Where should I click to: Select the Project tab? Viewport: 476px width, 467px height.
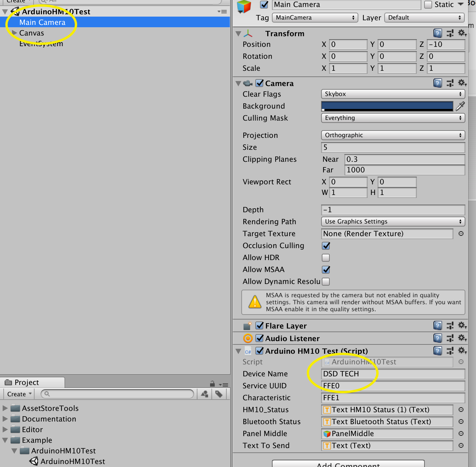[x=27, y=382]
